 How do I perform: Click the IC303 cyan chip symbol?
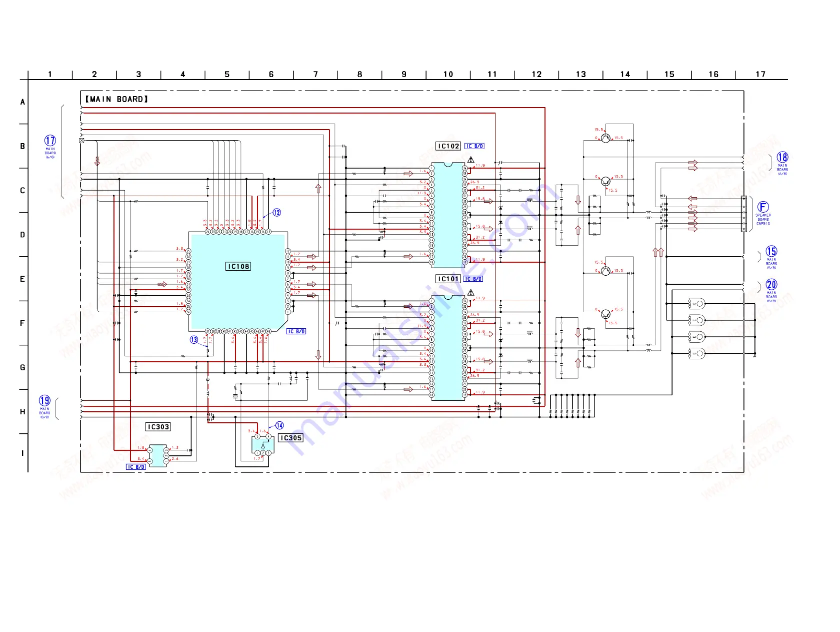click(158, 456)
